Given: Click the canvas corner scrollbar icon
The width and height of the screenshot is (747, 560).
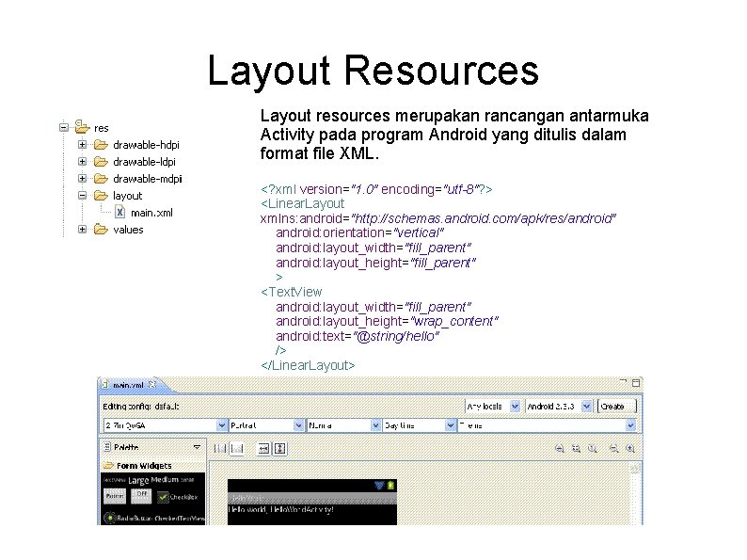Looking at the screenshot, I should point(635,469).
